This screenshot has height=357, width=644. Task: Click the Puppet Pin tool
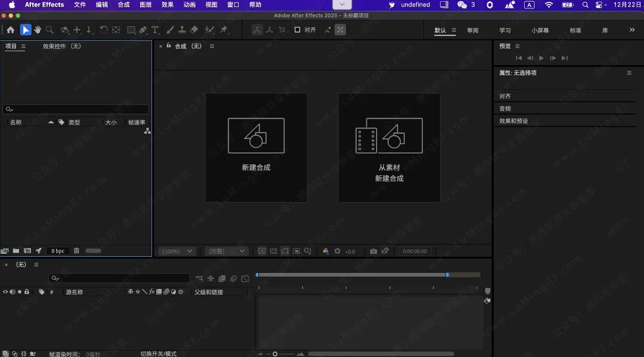(224, 30)
